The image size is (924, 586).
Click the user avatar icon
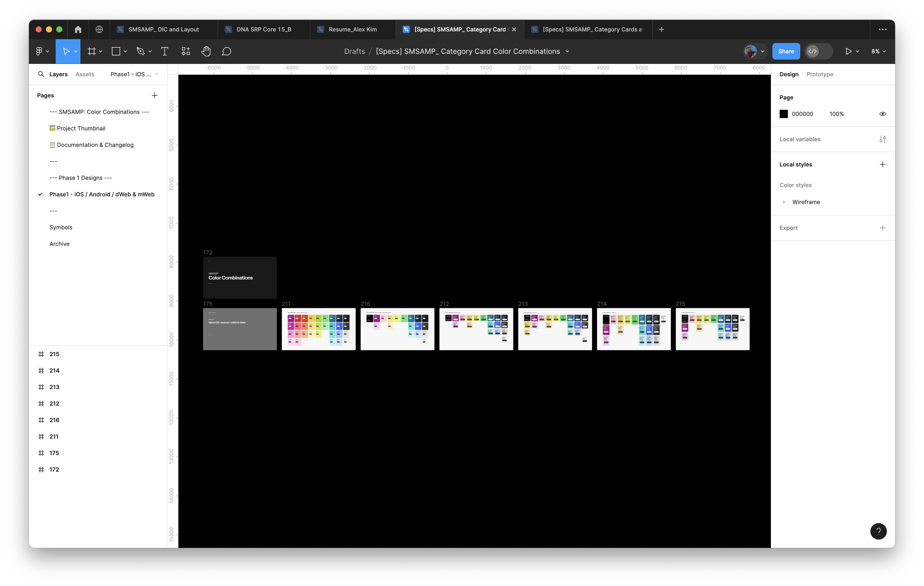point(750,51)
